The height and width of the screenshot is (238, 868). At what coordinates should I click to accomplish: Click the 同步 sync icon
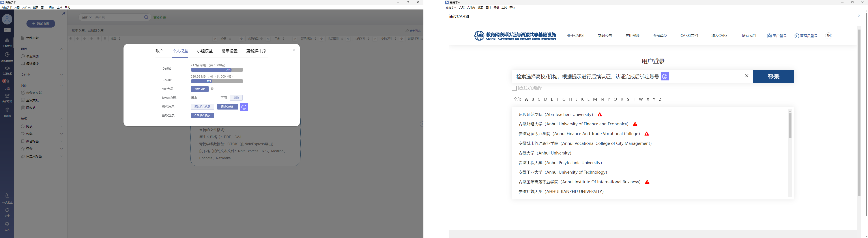pyautogui.click(x=7, y=210)
